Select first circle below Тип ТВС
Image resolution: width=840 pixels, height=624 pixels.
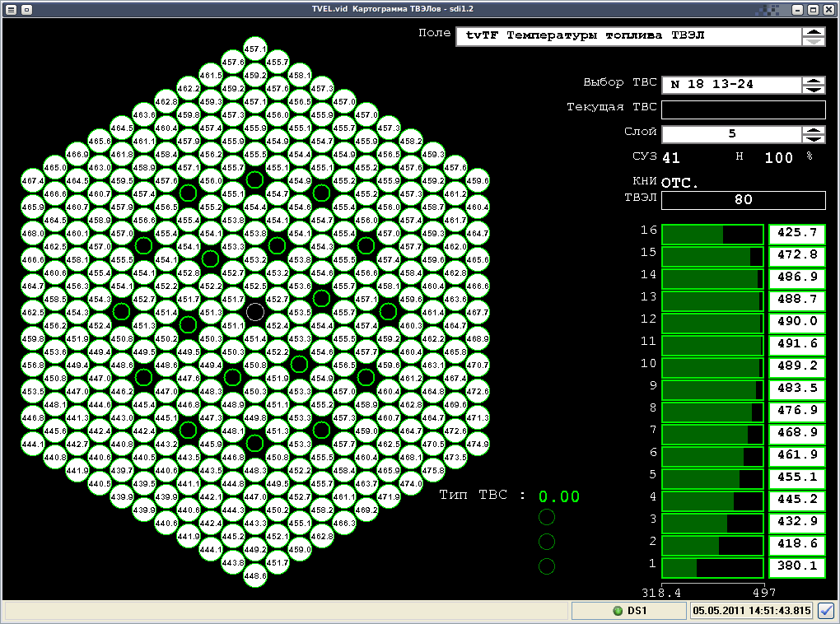point(547,517)
